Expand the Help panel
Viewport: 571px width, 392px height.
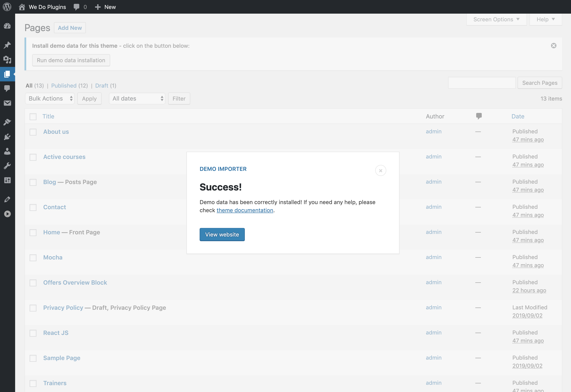coord(546,19)
